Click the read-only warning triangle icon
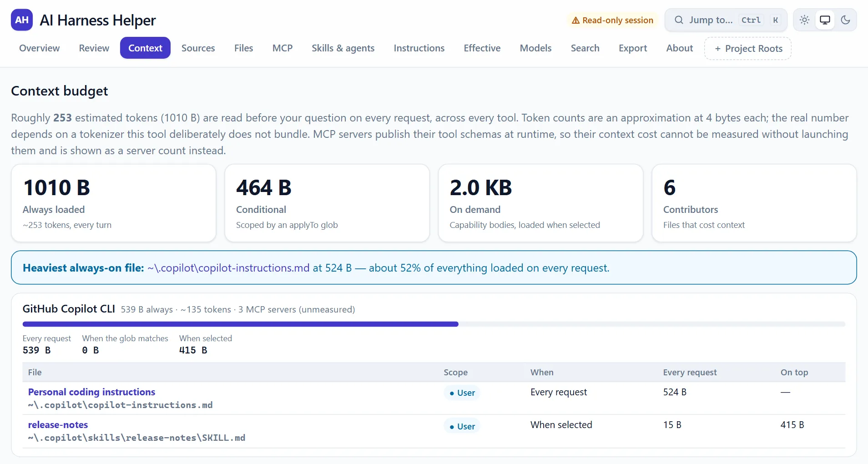This screenshot has width=868, height=464. (575, 20)
